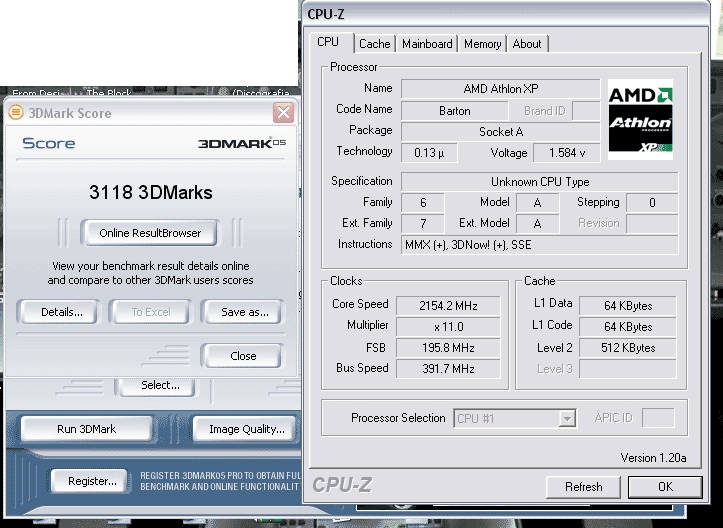Click the AMD Athlon XP logo
This screenshot has width=723, height=528.
[640, 118]
